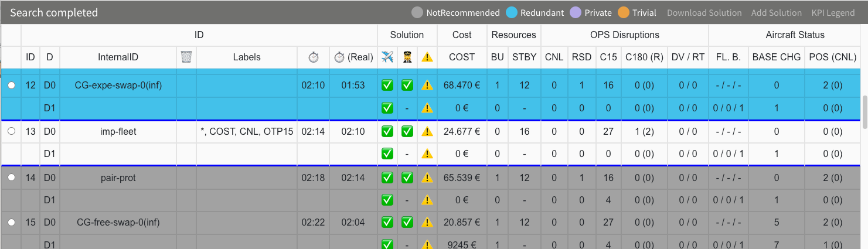Click the C180 (R) column header

coord(644,57)
